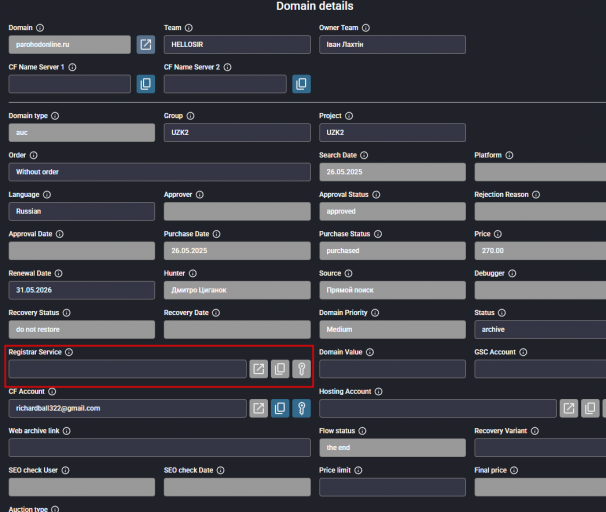Viewport: 606px width, 512px height.
Task: Copy the CF Account email
Action: (x=280, y=408)
